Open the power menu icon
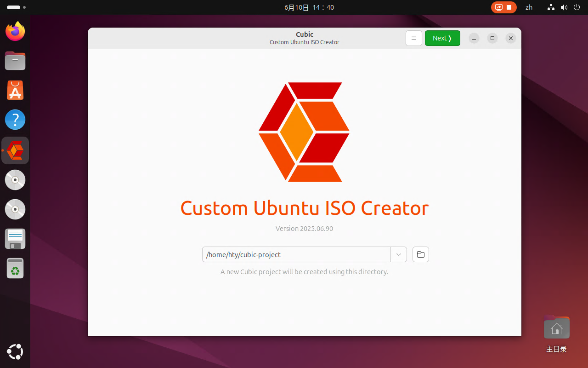This screenshot has height=368, width=588. pyautogui.click(x=577, y=7)
